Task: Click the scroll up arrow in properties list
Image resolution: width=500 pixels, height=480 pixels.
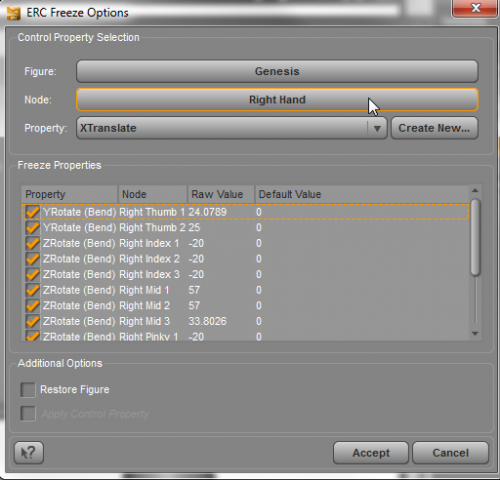Action: [x=475, y=191]
